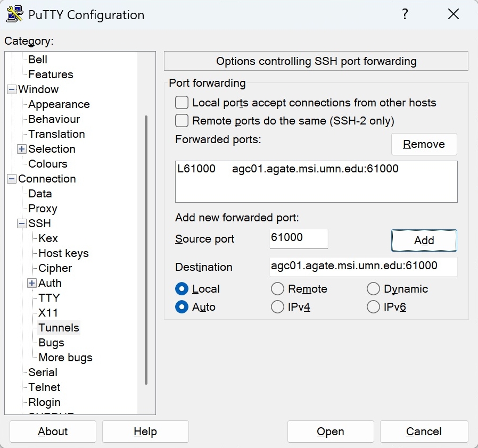Choose the IPv4 radio button
The height and width of the screenshot is (448, 478).
[x=277, y=306]
